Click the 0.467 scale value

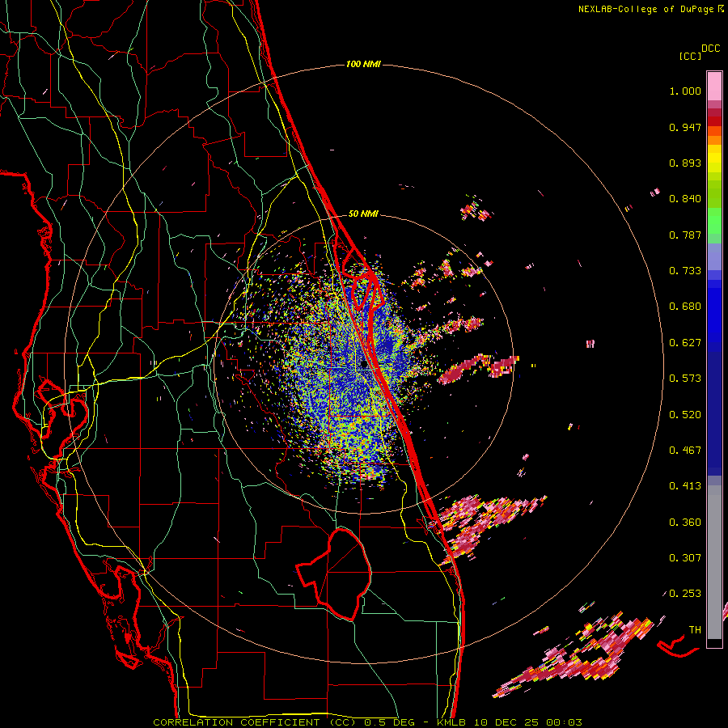[x=685, y=451]
